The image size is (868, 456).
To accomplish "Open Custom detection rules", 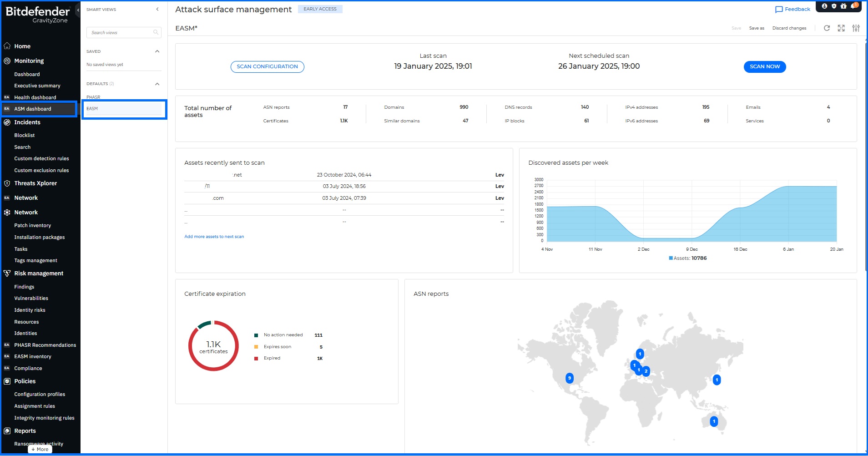I will (41, 158).
